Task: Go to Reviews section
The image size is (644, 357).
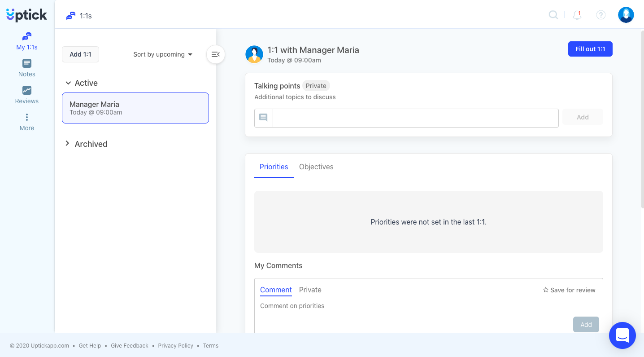Action: coord(27,95)
